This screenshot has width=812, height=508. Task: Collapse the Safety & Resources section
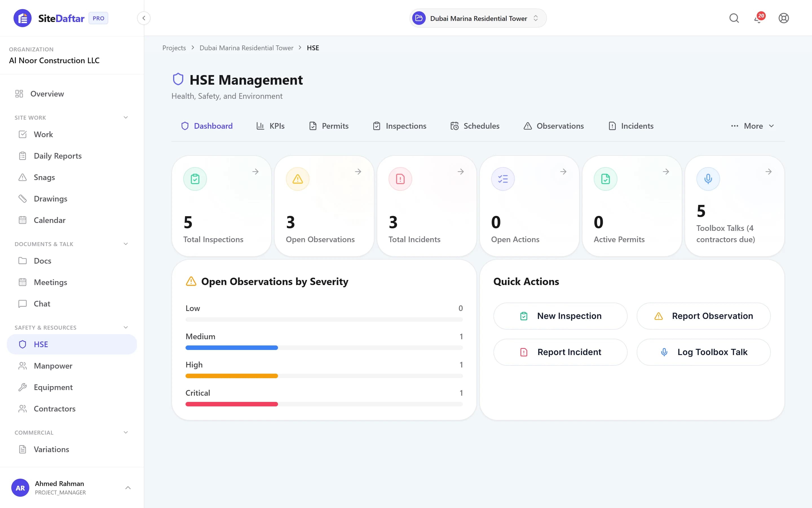click(x=126, y=328)
